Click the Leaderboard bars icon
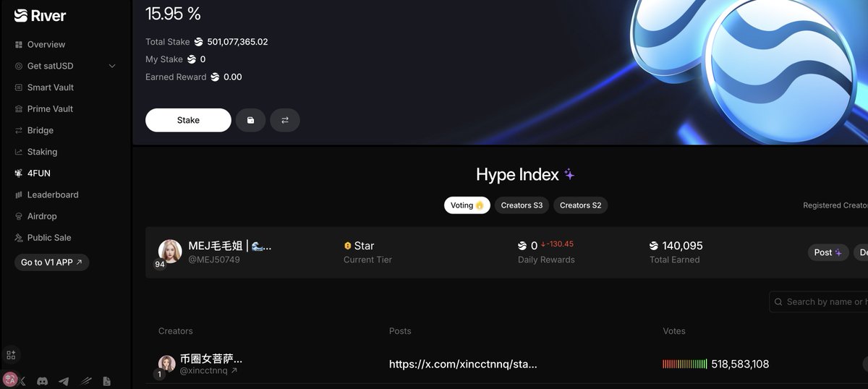Image resolution: width=868 pixels, height=389 pixels. [19, 194]
